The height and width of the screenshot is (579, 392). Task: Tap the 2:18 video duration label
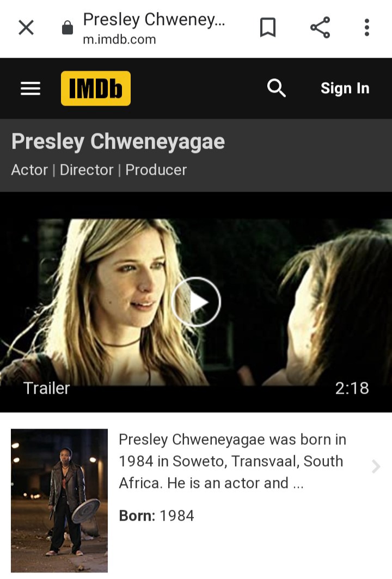352,388
